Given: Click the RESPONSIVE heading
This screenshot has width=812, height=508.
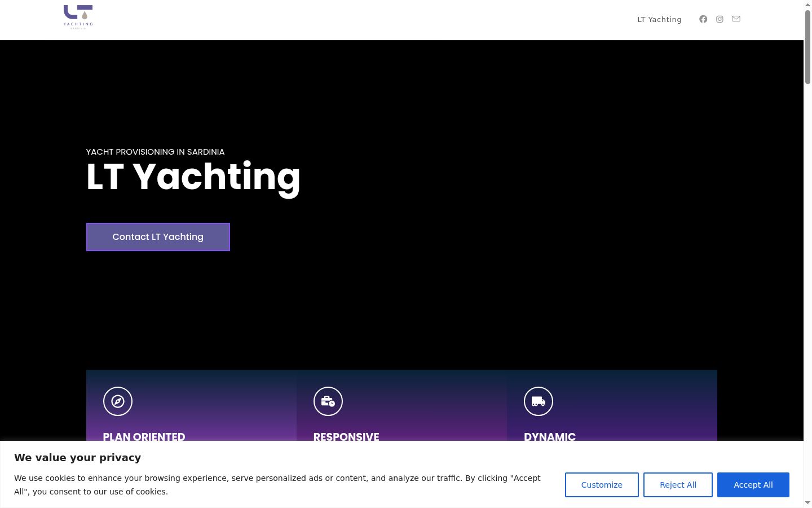Looking at the screenshot, I should coord(346,436).
